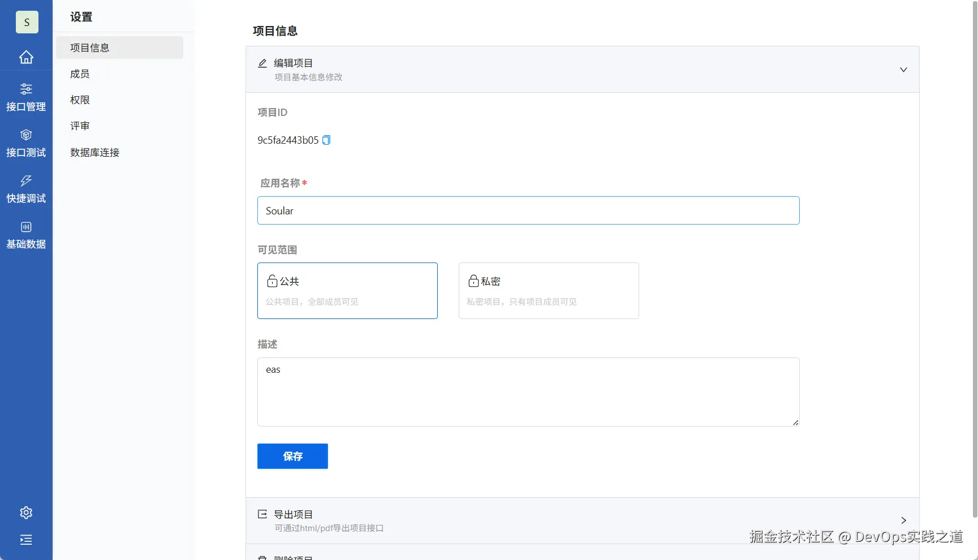Expand the 导出项目 section chevron
Viewport: 978px width, 560px height.
click(903, 520)
